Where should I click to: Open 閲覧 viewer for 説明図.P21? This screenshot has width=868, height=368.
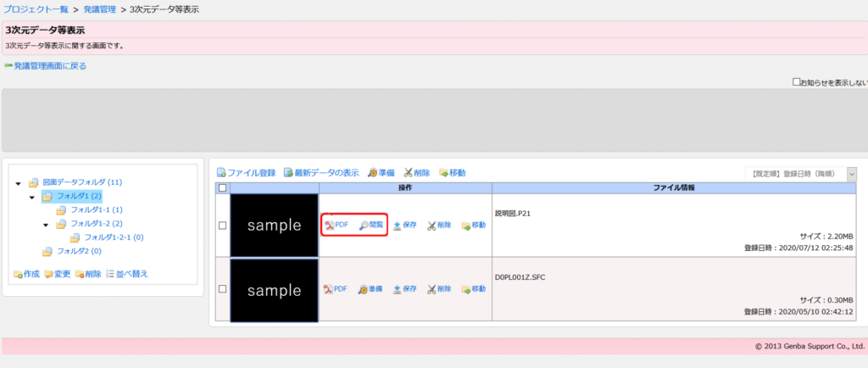(371, 226)
